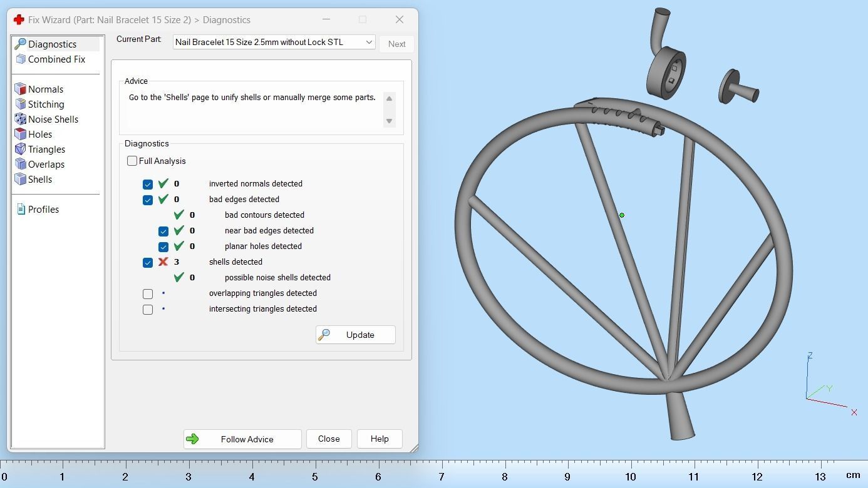
Task: Click the 'Current Part' label
Action: coord(138,39)
